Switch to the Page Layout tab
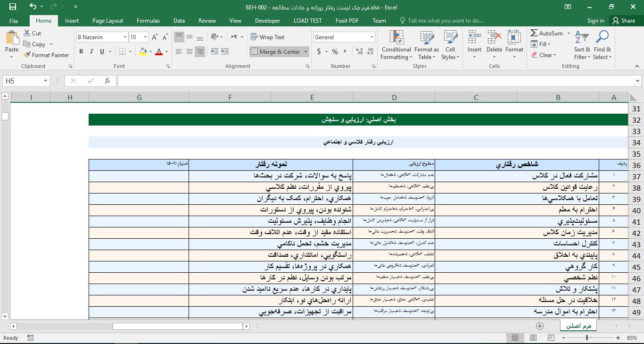Image resolution: width=644 pixels, height=344 pixels. coord(107,21)
